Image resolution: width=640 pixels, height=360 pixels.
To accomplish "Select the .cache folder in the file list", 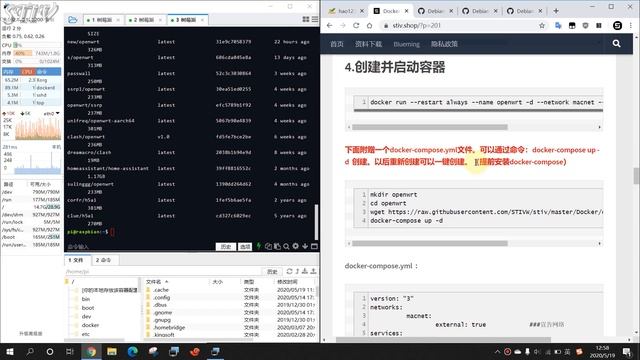I will coord(161,290).
